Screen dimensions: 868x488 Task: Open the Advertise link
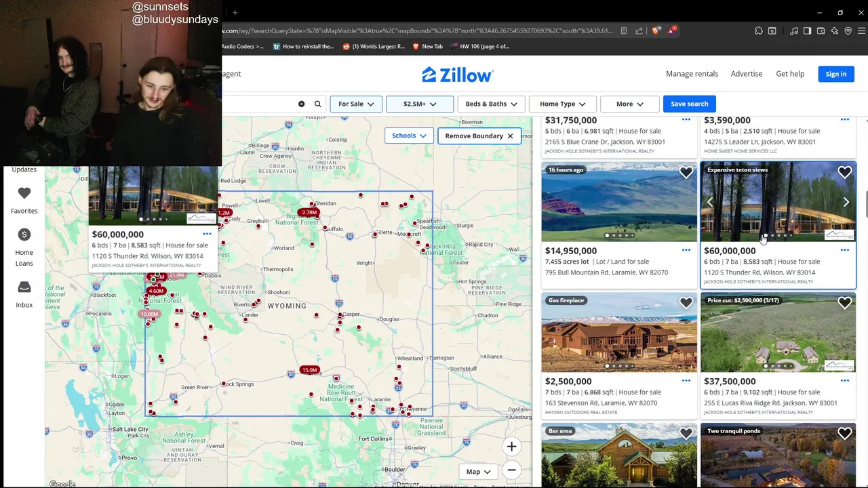747,74
